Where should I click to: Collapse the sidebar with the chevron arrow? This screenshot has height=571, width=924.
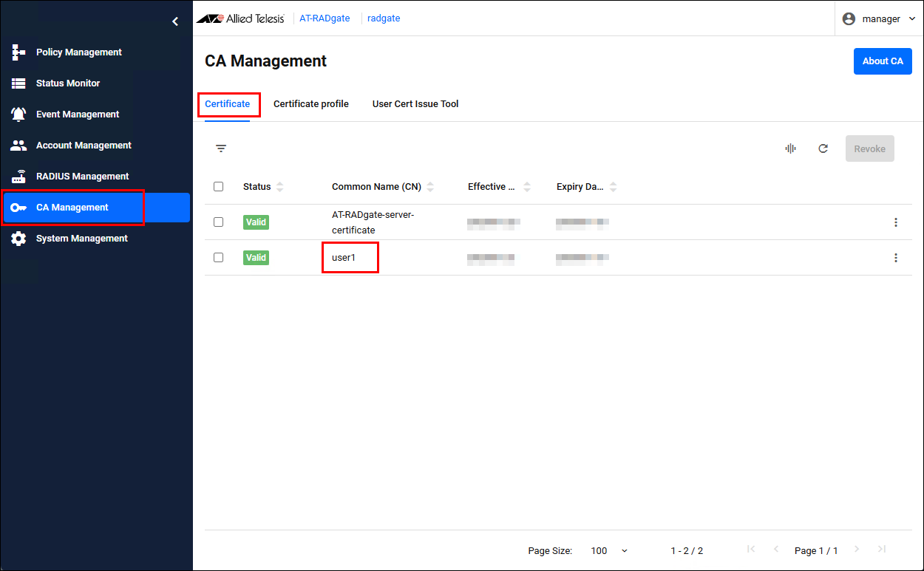click(175, 21)
